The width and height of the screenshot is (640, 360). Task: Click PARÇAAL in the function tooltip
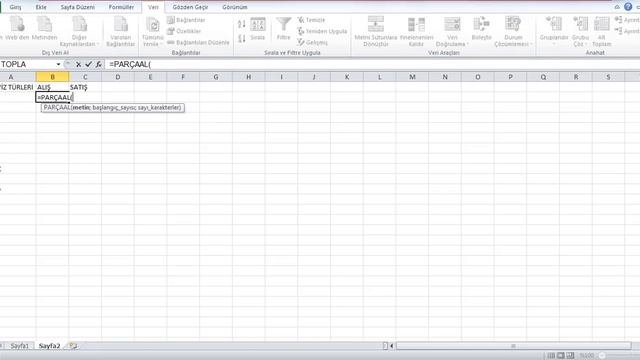57,108
